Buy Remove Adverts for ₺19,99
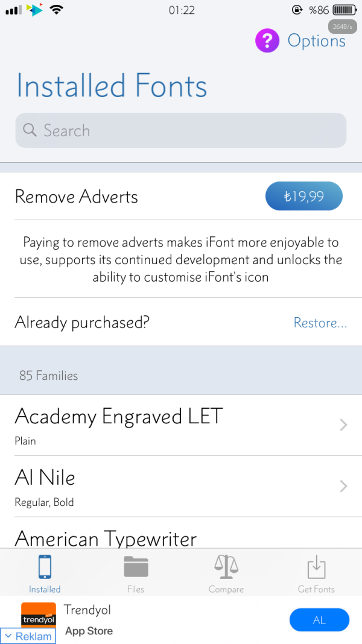The image size is (362, 644). click(303, 197)
